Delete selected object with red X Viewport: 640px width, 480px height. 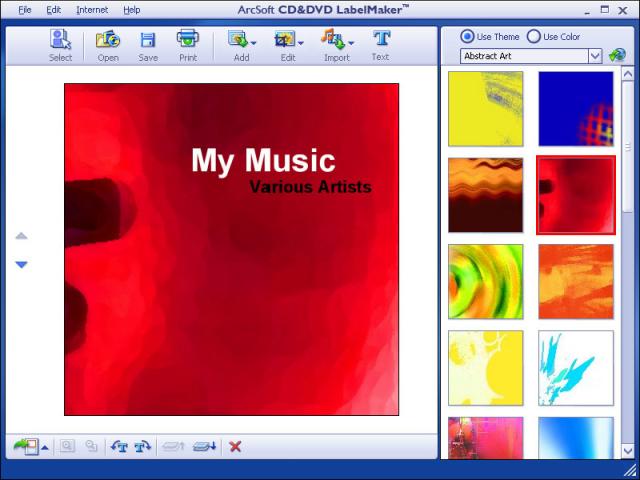(x=235, y=447)
